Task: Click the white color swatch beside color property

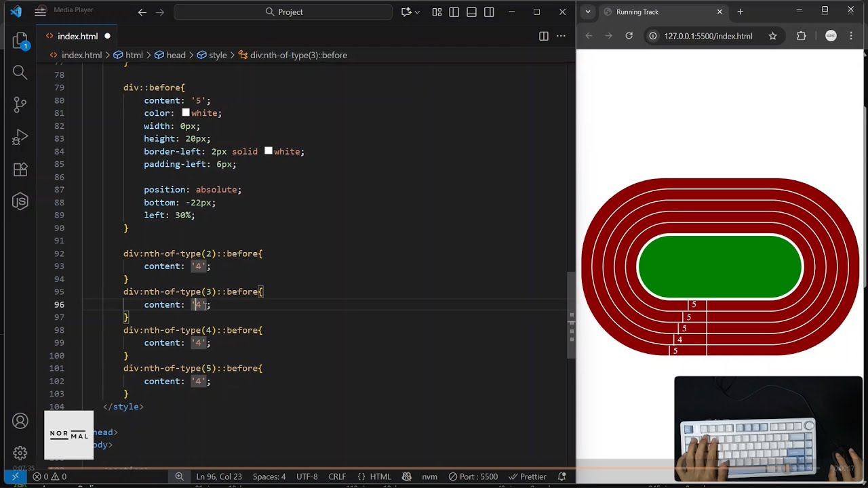Action: (x=185, y=113)
